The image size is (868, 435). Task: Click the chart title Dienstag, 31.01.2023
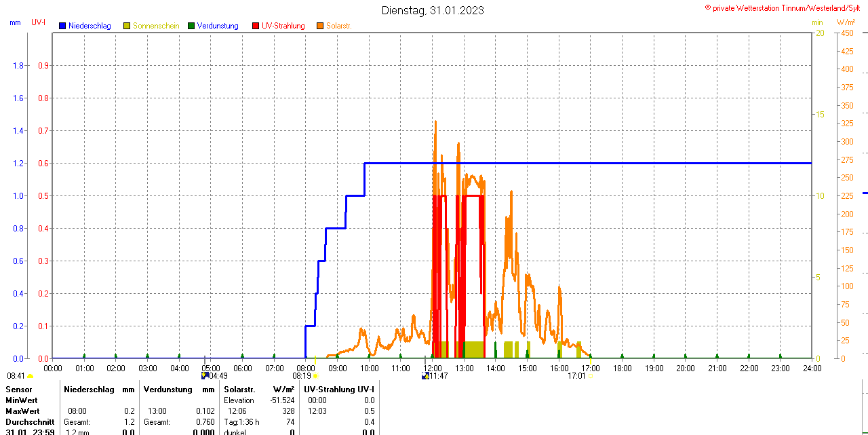coord(433,10)
